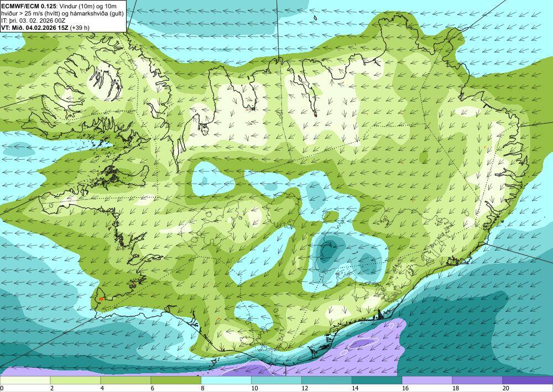Viewport: 553px width, 392px height.
Task: Click the 'VT: Mið. 04.02.2026 15Z' valid time
Action: click(x=35, y=28)
